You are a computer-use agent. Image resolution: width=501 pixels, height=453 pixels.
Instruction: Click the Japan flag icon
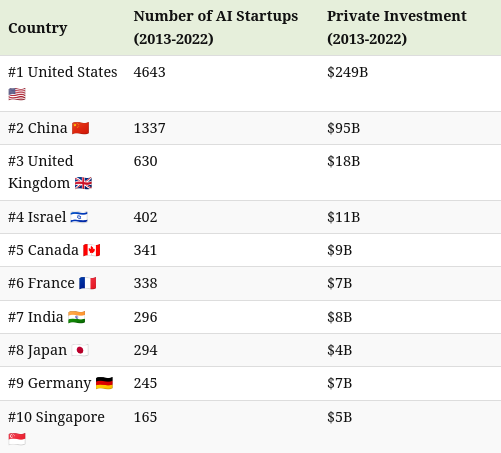click(80, 350)
